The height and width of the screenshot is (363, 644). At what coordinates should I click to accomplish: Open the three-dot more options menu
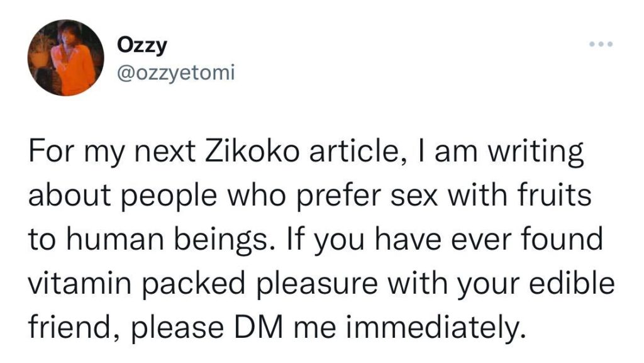pos(600,46)
